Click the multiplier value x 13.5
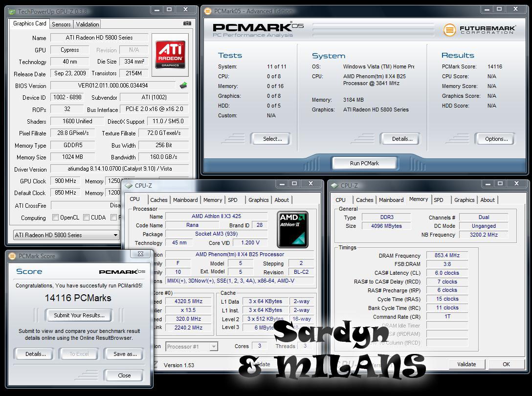This screenshot has height=396, width=532. coord(188,310)
